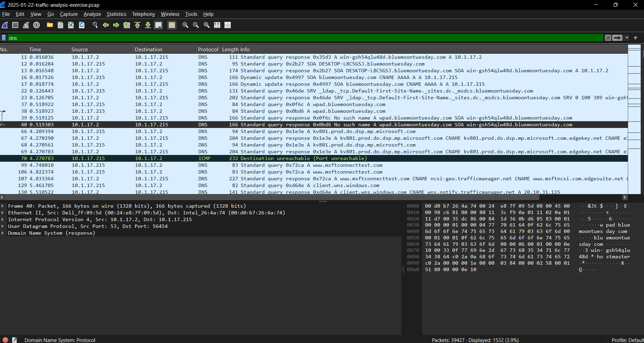Go back in packet history (left green arrow)
Image resolution: width=644 pixels, height=343 pixels.
(106, 25)
